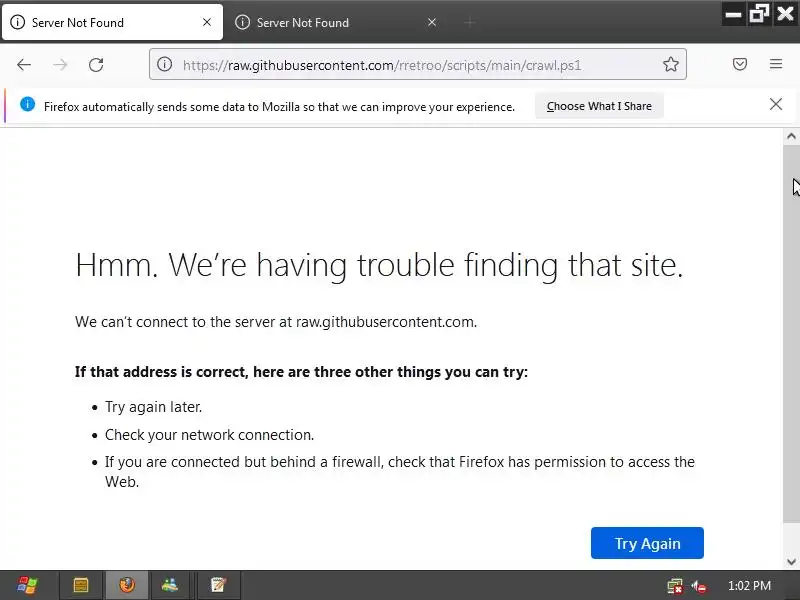Open a new tab with plus button
Viewport: 800px width, 600px height.
pyautogui.click(x=470, y=22)
